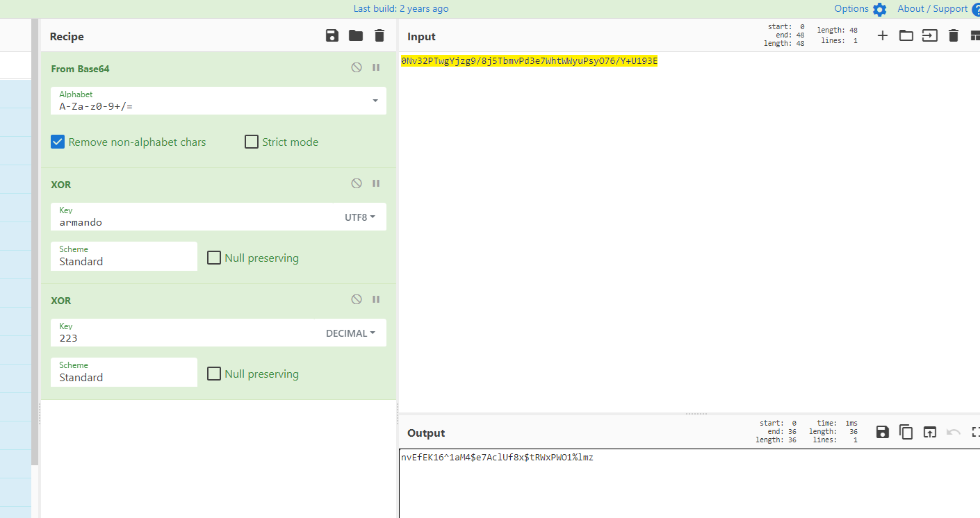This screenshot has height=518, width=980.
Task: Replace input with output
Action: click(x=930, y=433)
